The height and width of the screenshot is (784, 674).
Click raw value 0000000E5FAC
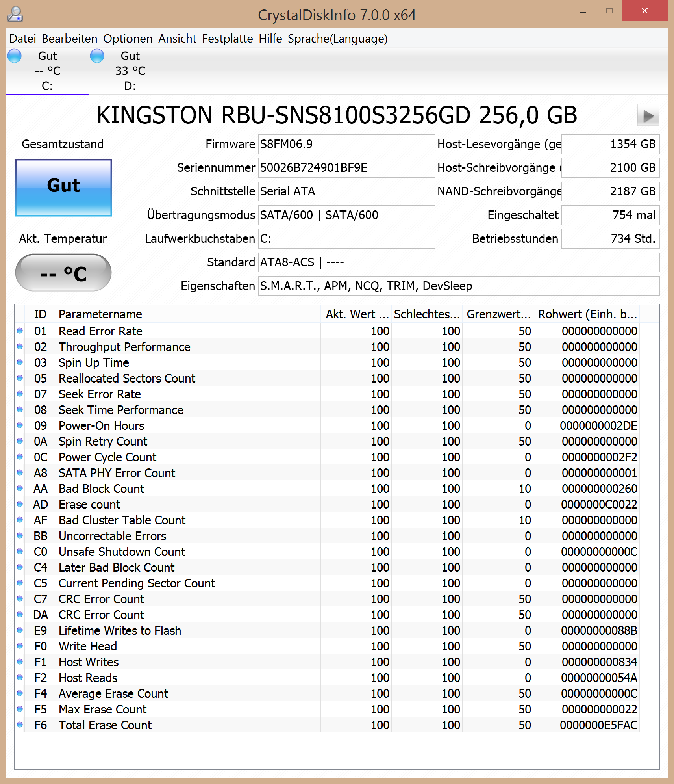(x=598, y=725)
